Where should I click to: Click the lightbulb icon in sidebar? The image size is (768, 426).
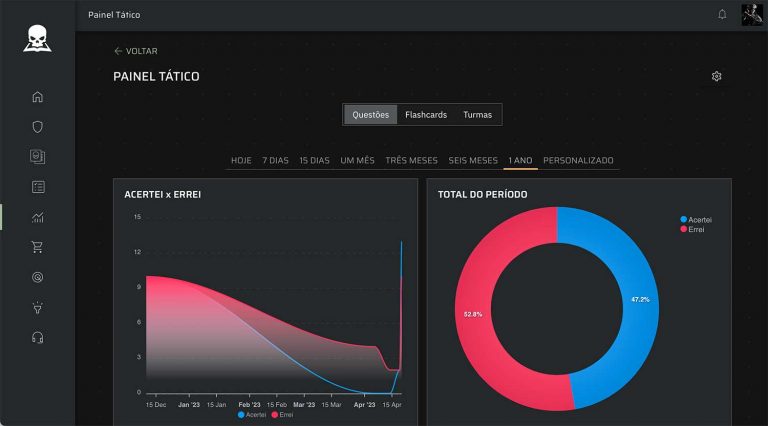pyautogui.click(x=38, y=307)
